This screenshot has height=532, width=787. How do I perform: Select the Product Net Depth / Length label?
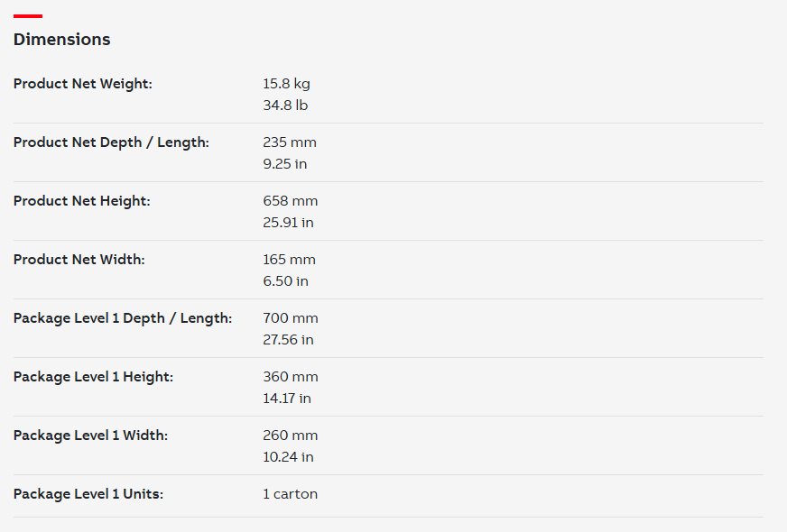click(x=111, y=142)
